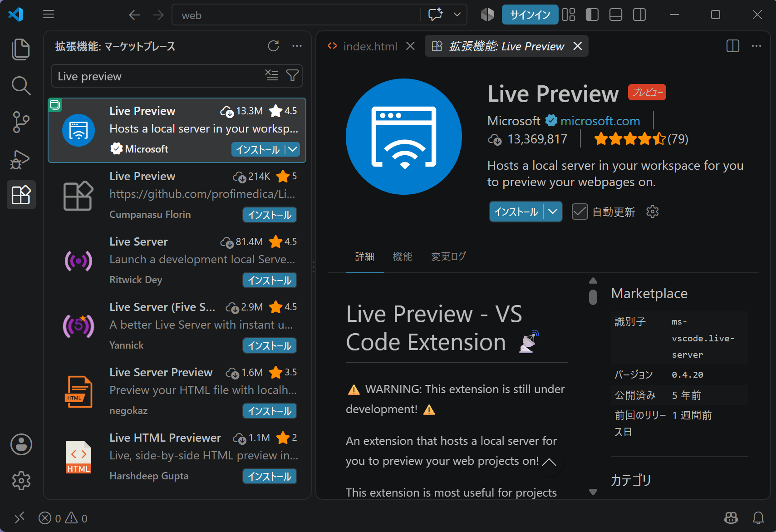776x532 pixels.
Task: Open extensions view more actions menu
Action: coord(297,46)
